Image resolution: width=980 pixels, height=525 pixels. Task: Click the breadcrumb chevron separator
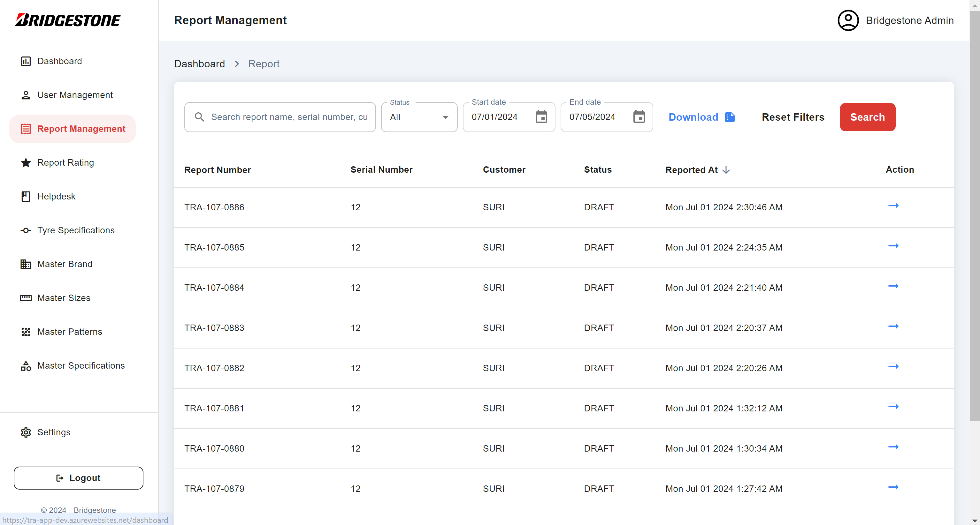[237, 64]
